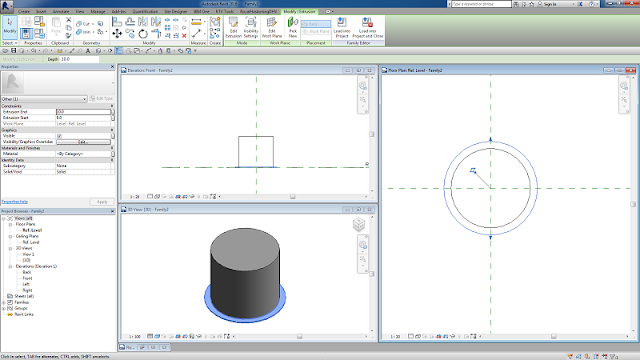Expand Families node in Project Browser

tap(4, 302)
